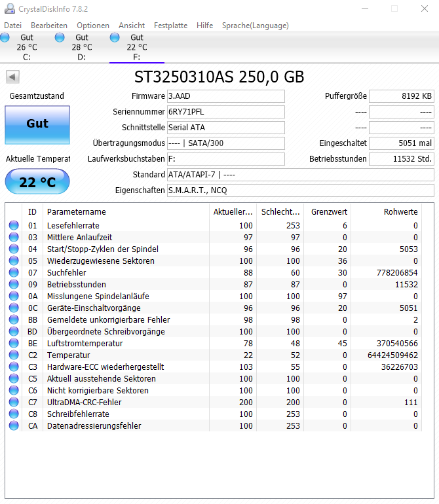Open the Datei menu
Viewport: 439px width, 504px height.
pyautogui.click(x=13, y=26)
